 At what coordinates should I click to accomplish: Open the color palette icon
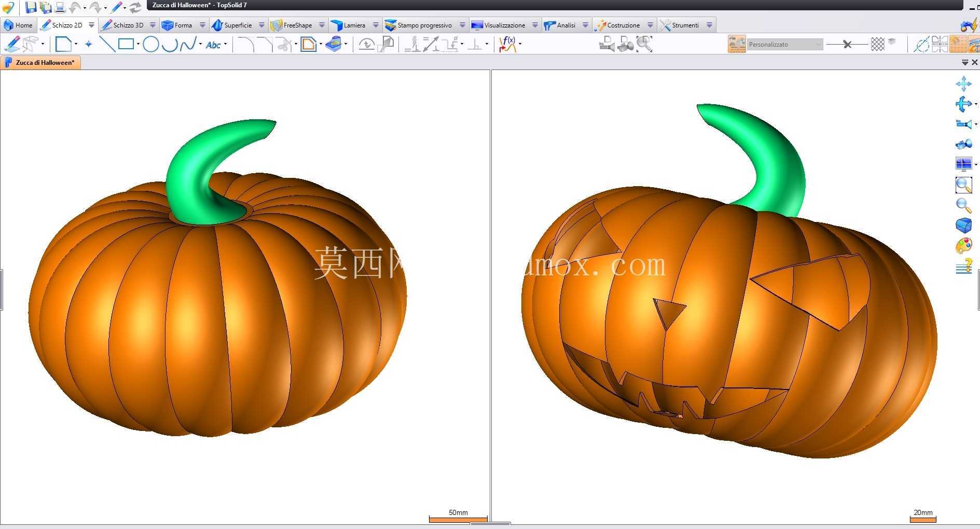coord(963,246)
